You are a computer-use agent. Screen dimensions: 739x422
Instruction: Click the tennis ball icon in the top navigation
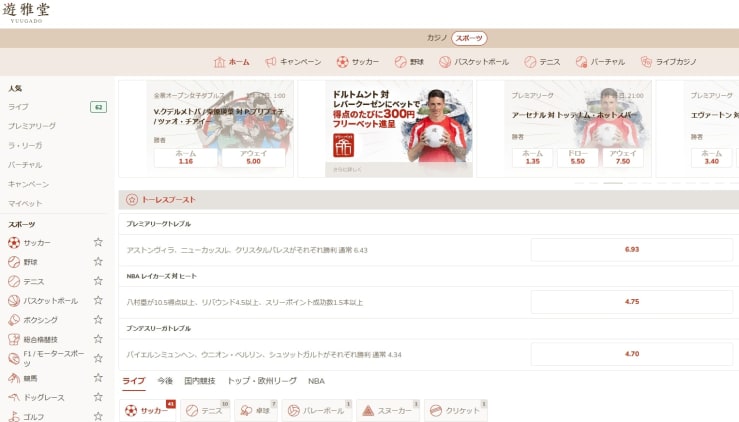(530, 62)
